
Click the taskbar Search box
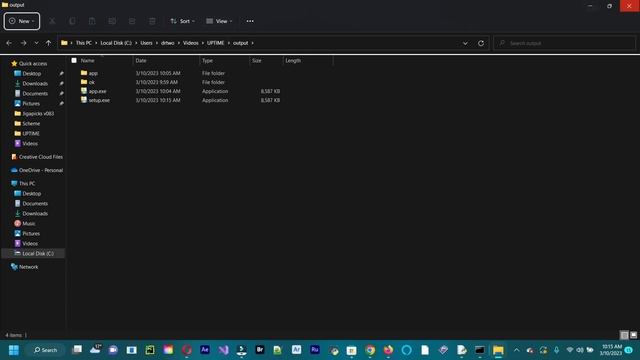pyautogui.click(x=46, y=350)
